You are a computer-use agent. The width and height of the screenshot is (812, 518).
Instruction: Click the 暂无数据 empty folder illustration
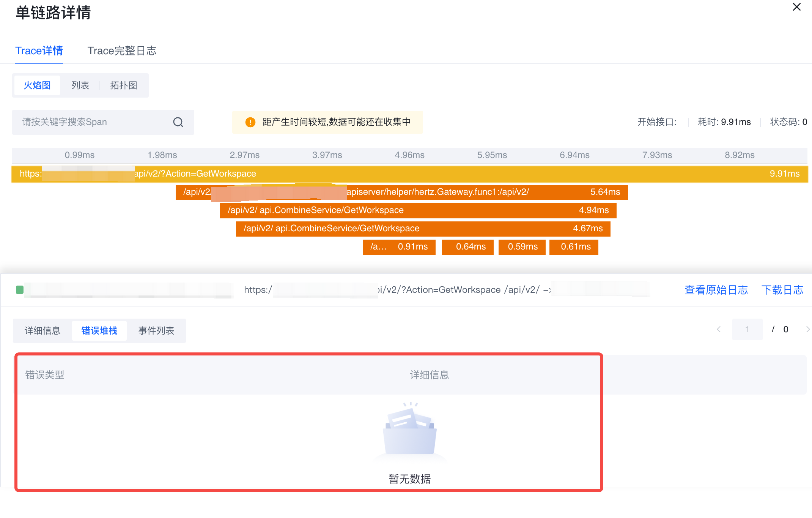click(410, 433)
